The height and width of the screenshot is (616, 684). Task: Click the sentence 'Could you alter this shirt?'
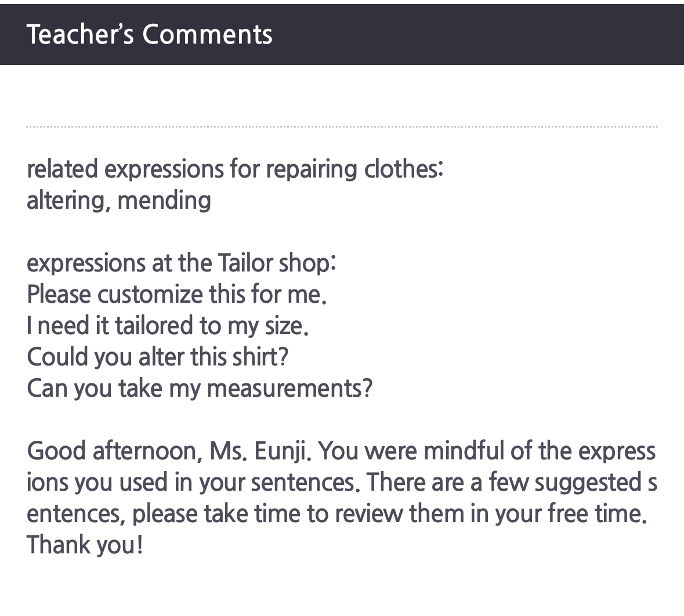point(157,357)
